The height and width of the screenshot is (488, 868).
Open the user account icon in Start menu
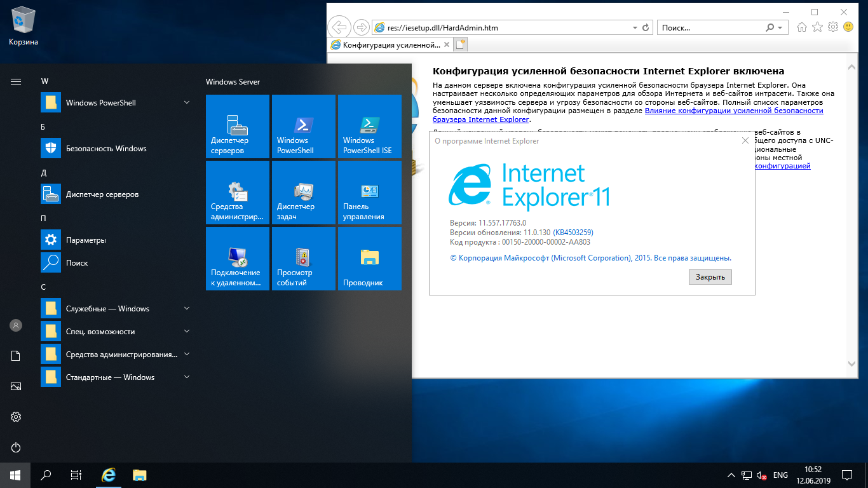coord(16,325)
